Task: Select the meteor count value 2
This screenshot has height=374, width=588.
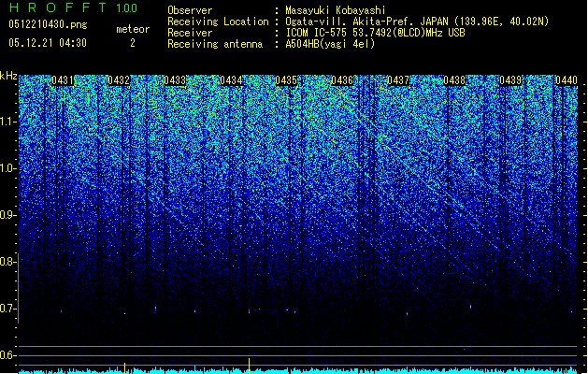Action: [133, 43]
